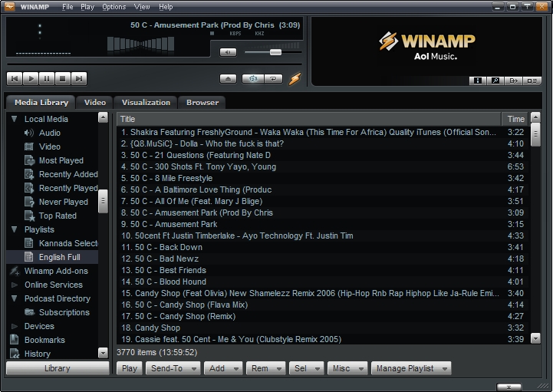Toggle shuffle mode
This screenshot has width=553, height=392.
[252, 78]
